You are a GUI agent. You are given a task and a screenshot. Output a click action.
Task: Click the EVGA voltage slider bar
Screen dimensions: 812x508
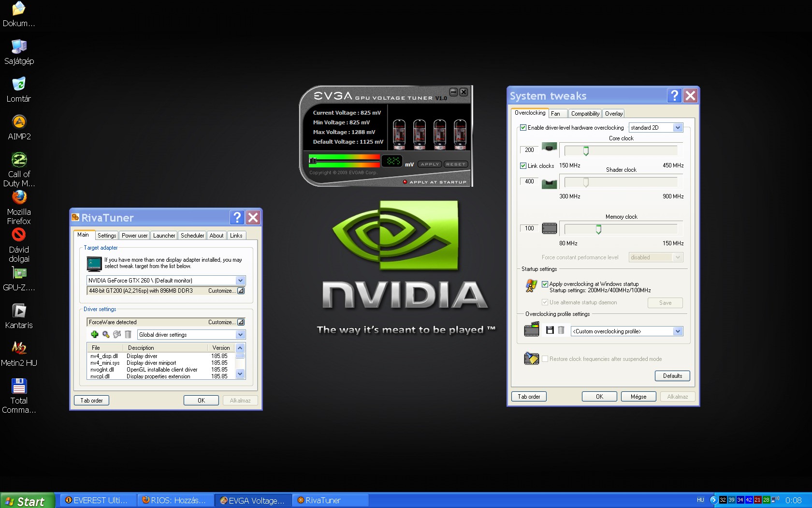(344, 161)
